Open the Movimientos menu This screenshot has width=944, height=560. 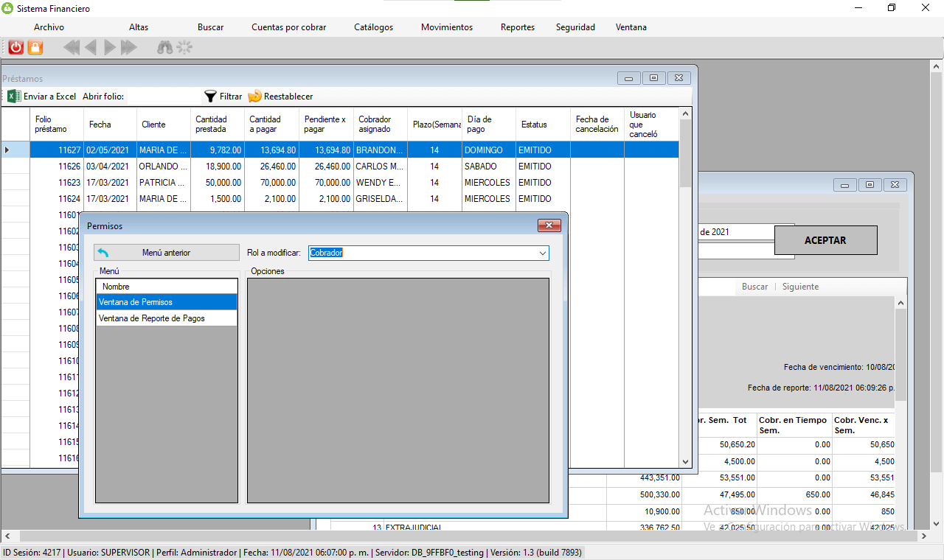(447, 27)
